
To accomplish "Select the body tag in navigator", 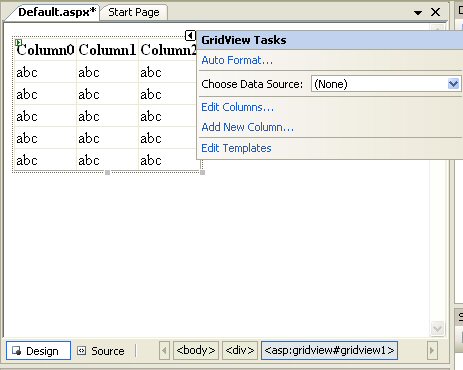I will (196, 350).
